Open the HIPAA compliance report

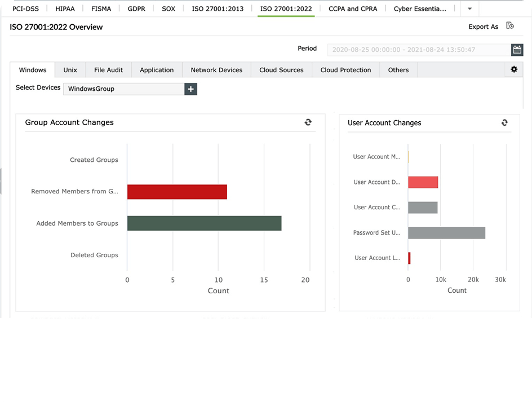pos(66,8)
